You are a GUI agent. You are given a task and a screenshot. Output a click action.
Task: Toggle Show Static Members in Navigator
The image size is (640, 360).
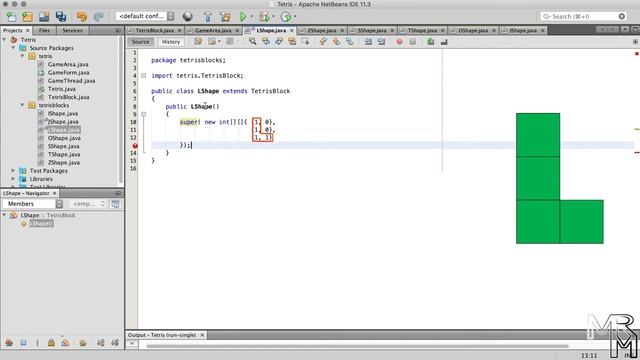coord(38,342)
